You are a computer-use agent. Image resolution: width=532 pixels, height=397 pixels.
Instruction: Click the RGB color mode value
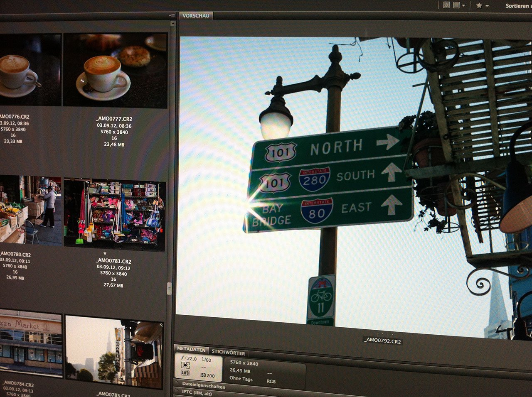[271, 381]
